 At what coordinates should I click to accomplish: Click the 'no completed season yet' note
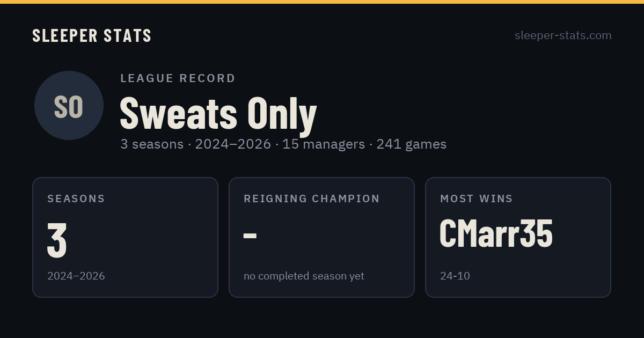tap(304, 276)
